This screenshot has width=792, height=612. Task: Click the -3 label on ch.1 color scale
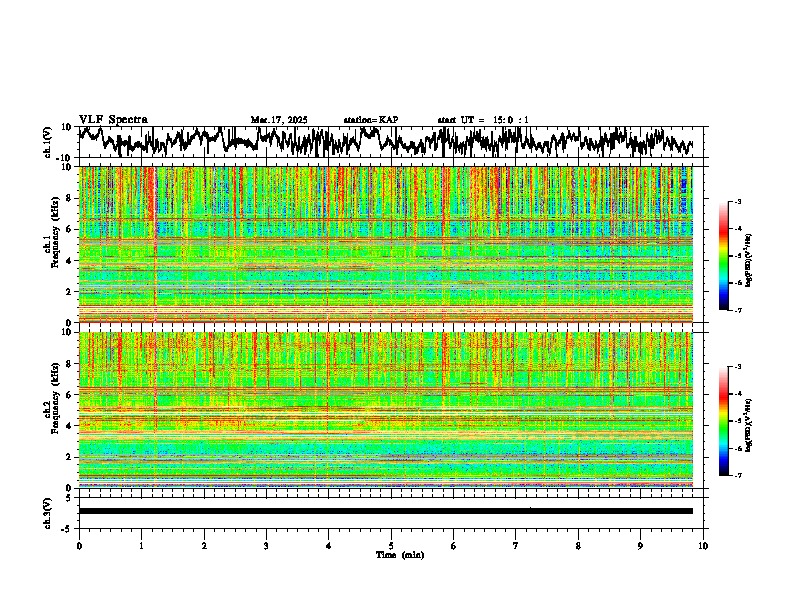pos(737,201)
